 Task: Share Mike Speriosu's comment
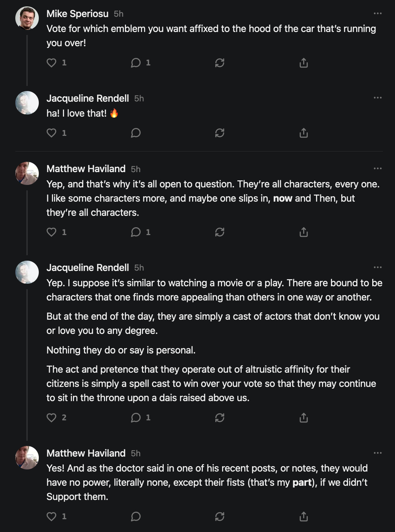(x=304, y=63)
